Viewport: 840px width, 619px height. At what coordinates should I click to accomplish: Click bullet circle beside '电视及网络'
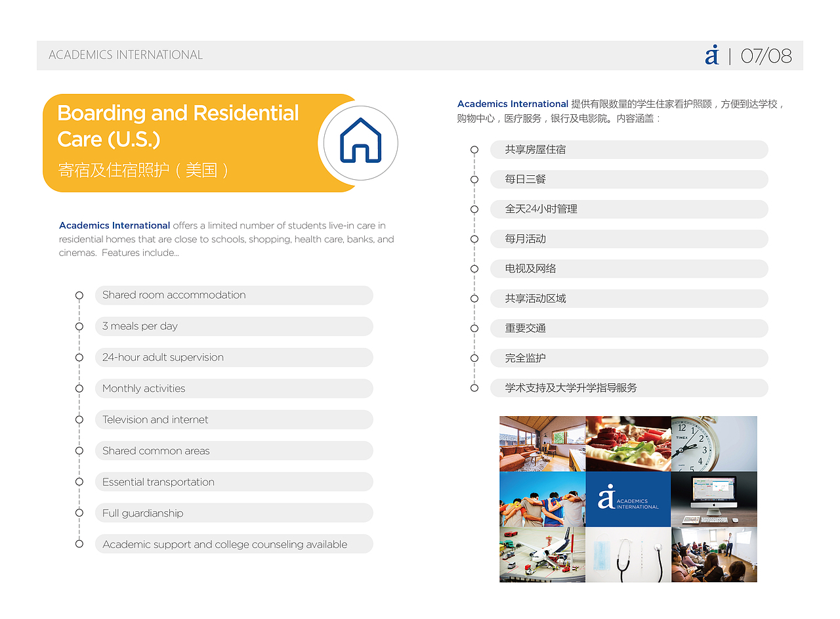(x=474, y=268)
